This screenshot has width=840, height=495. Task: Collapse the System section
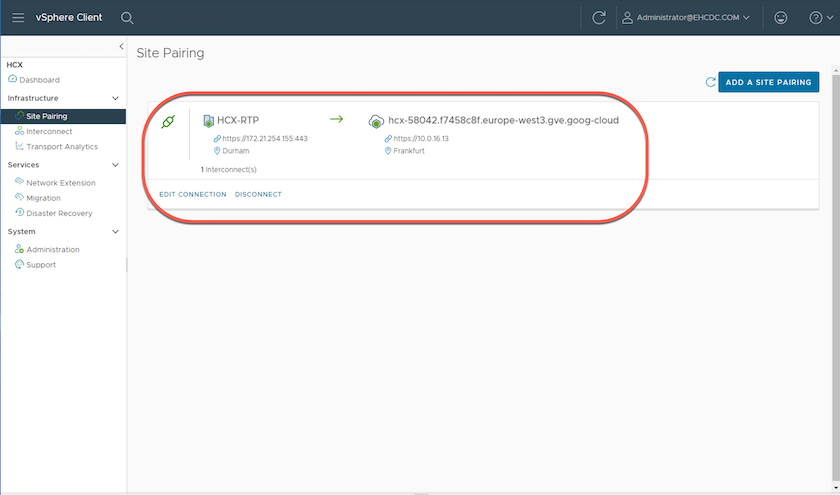click(115, 231)
